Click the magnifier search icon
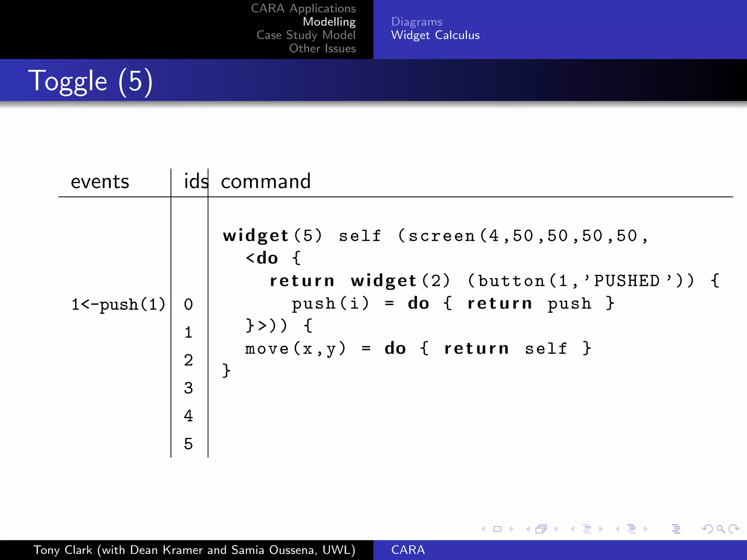Image resolution: width=747 pixels, height=560 pixels. click(721, 529)
